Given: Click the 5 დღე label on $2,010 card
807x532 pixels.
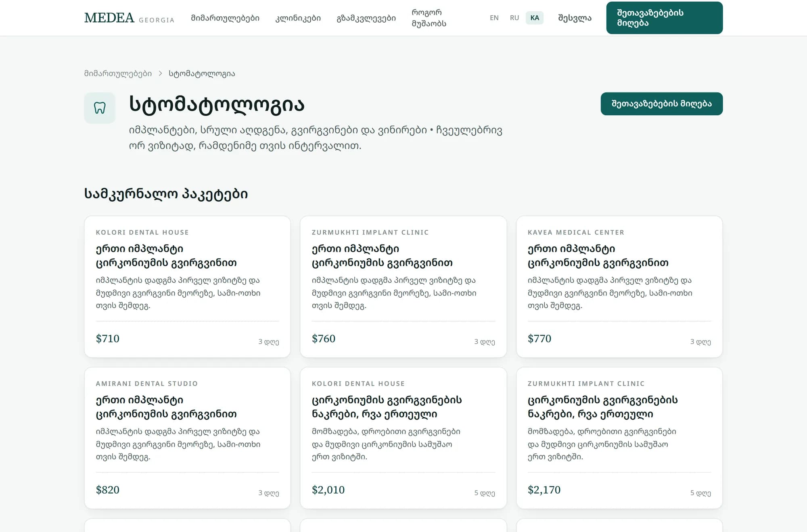Looking at the screenshot, I should (485, 493).
